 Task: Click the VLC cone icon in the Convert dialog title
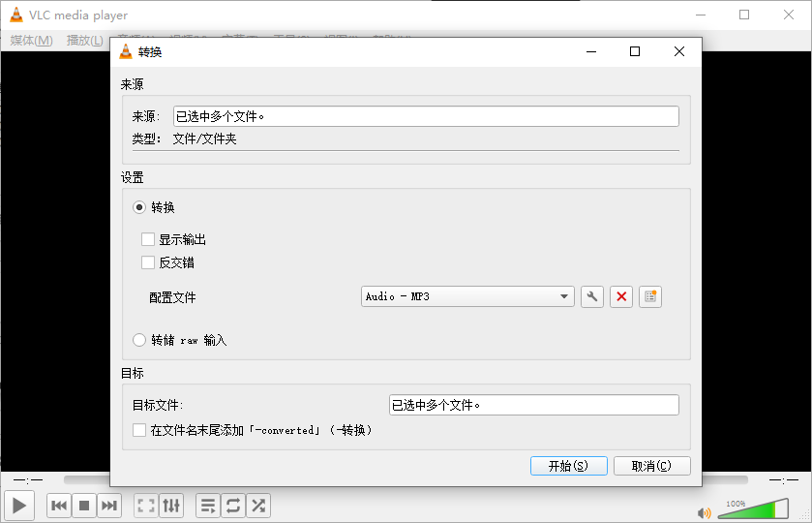tap(126, 51)
